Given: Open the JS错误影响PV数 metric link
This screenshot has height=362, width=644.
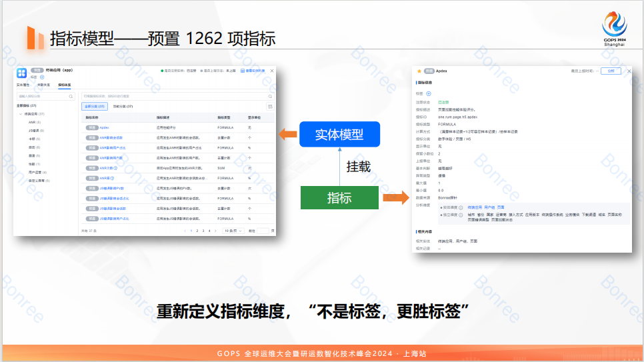Looking at the screenshot, I should click(112, 188).
